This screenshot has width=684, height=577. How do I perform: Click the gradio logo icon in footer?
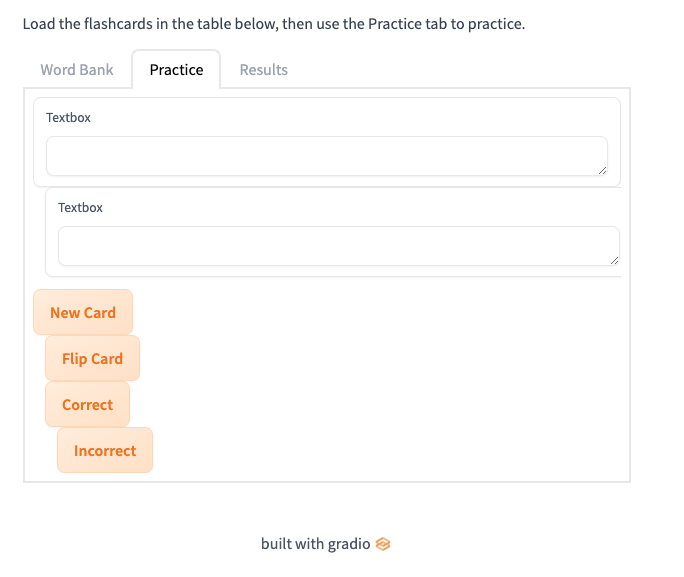pyautogui.click(x=383, y=544)
